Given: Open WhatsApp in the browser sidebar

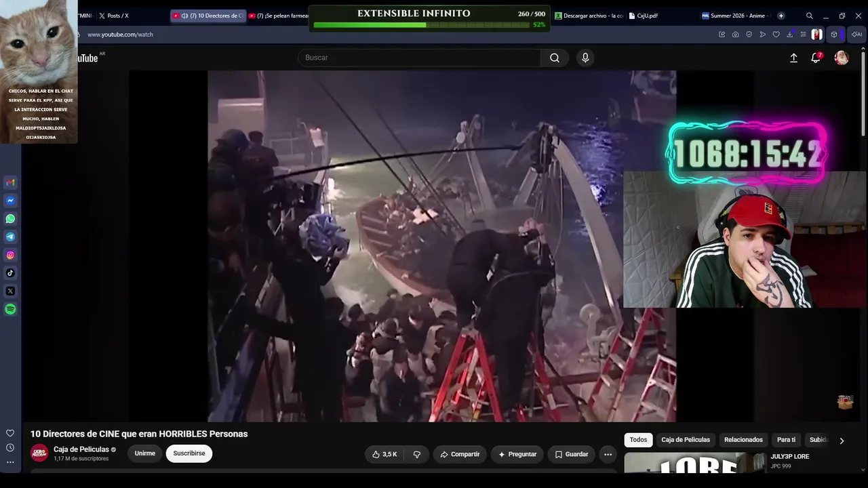Looking at the screenshot, I should click(x=10, y=219).
